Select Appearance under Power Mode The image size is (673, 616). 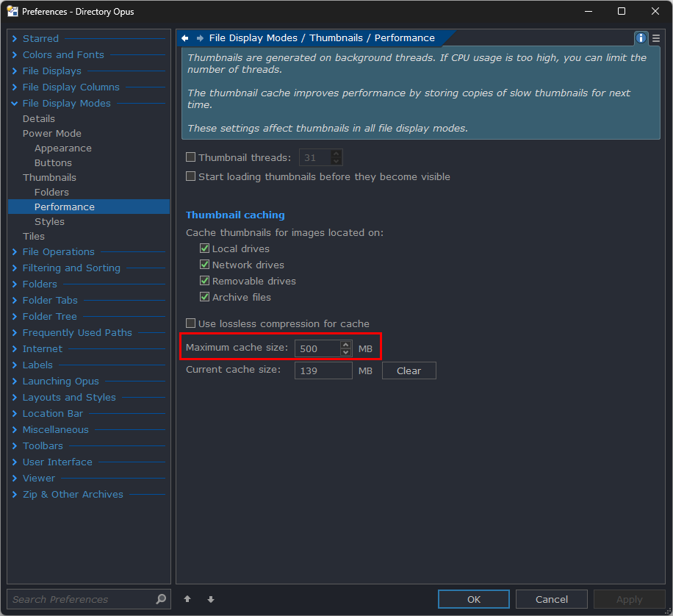coord(63,148)
